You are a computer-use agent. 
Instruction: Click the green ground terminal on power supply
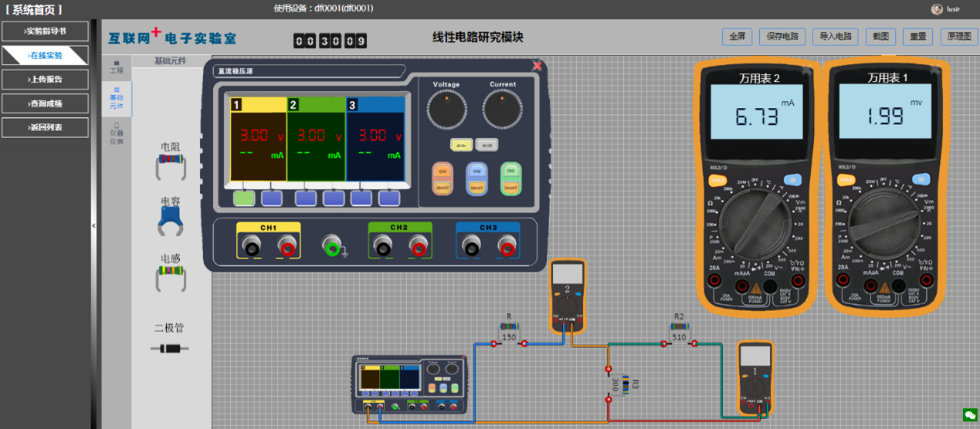click(x=332, y=247)
